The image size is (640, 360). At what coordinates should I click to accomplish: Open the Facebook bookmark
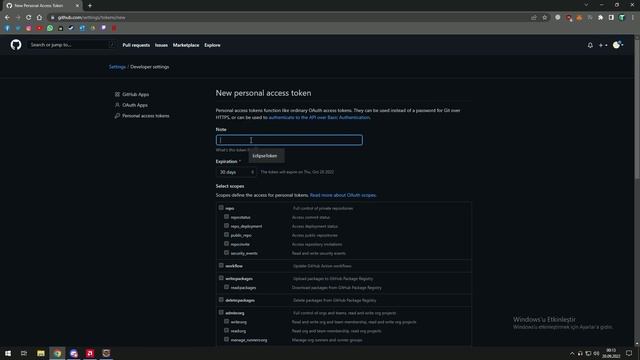pos(7,28)
